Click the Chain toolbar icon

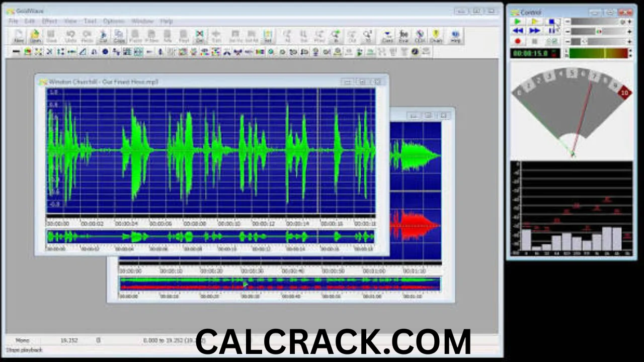(x=436, y=36)
